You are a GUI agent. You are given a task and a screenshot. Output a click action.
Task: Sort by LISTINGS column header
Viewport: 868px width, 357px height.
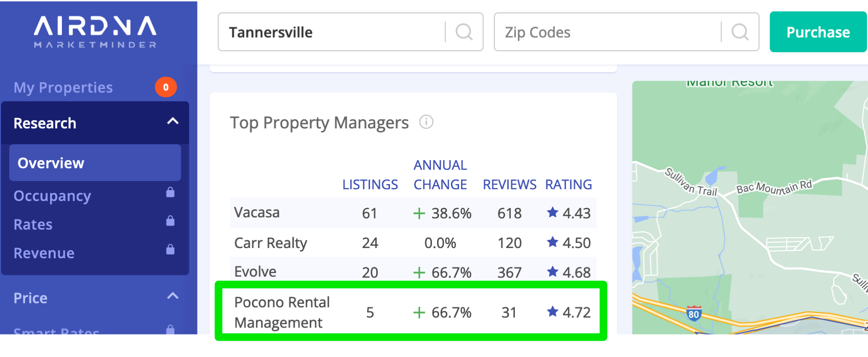tap(370, 185)
